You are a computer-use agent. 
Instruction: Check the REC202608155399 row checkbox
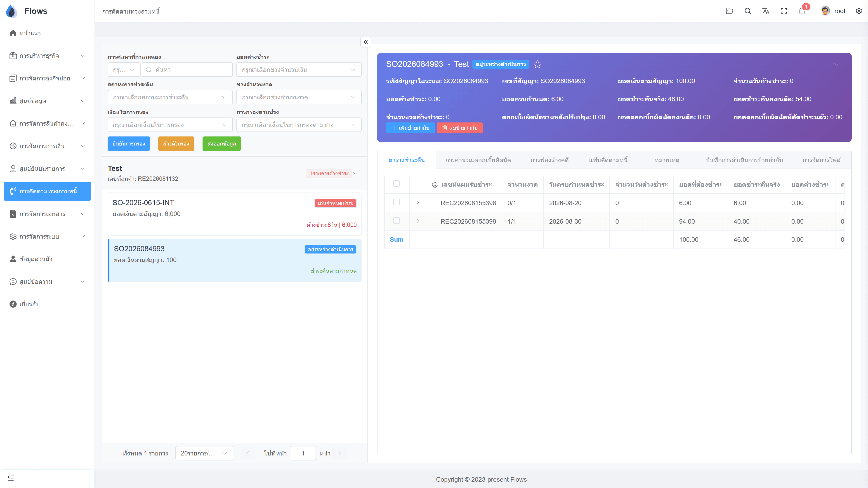[x=396, y=221]
